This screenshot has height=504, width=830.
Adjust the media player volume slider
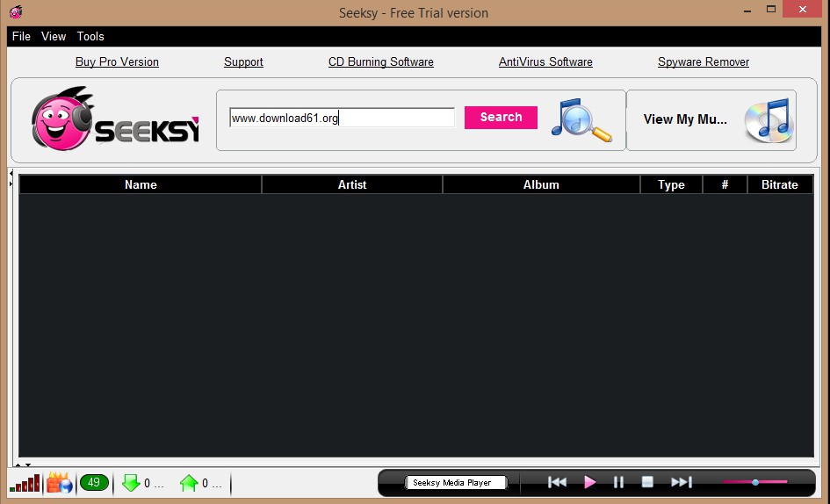(755, 482)
